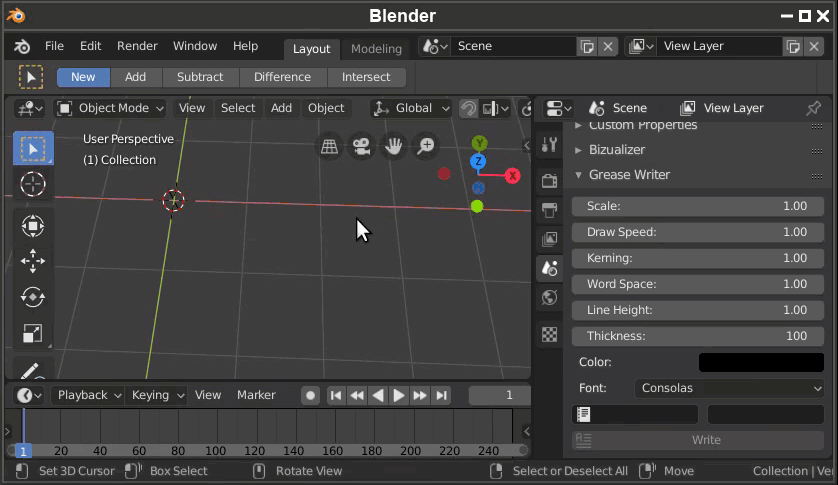Screen dimensions: 838x485
Task: Click the Z axis on navigation gizmo
Action: 478,161
